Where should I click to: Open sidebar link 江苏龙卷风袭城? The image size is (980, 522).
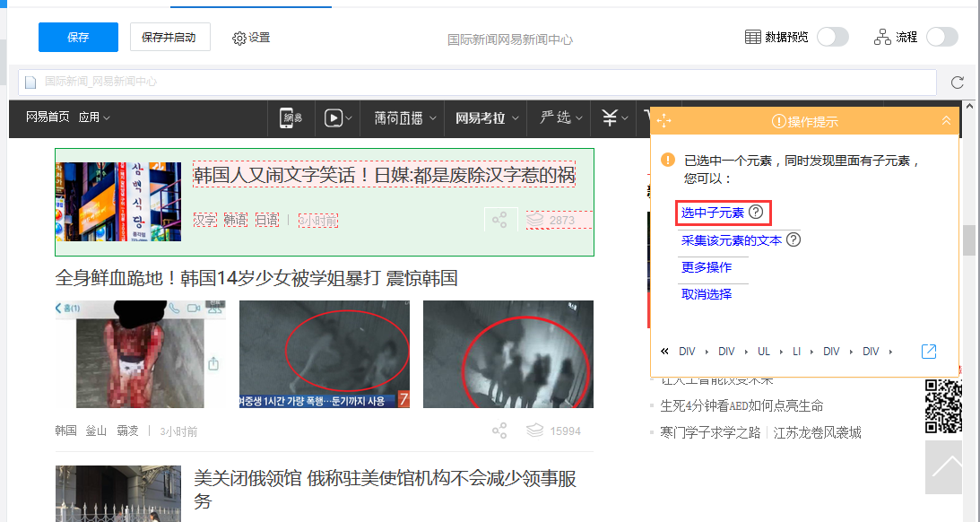click(818, 432)
